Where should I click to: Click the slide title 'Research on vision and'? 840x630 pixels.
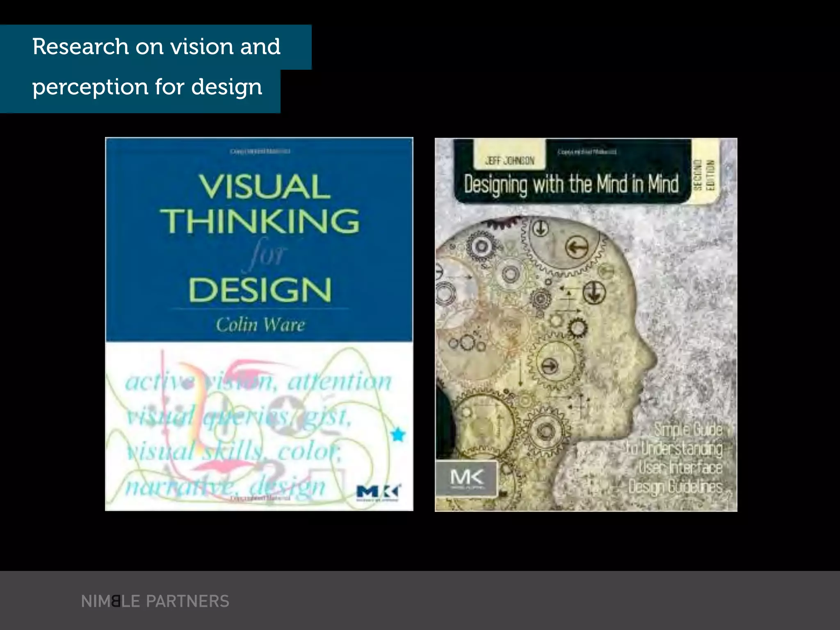pos(156,46)
